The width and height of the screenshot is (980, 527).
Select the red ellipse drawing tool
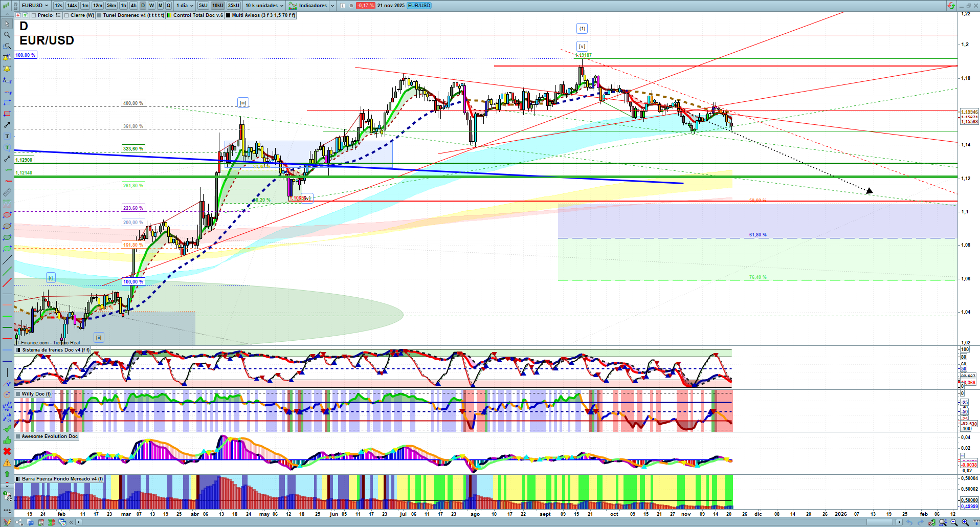click(x=7, y=215)
